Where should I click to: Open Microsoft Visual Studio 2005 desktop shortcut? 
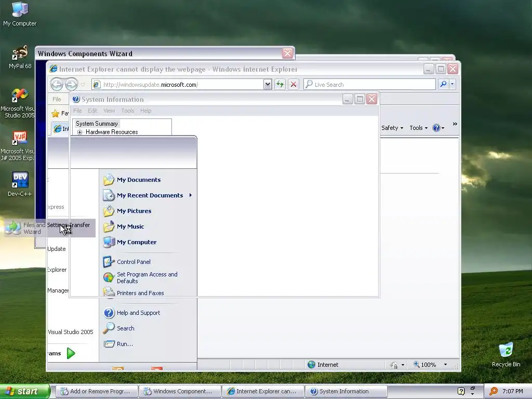click(x=18, y=103)
